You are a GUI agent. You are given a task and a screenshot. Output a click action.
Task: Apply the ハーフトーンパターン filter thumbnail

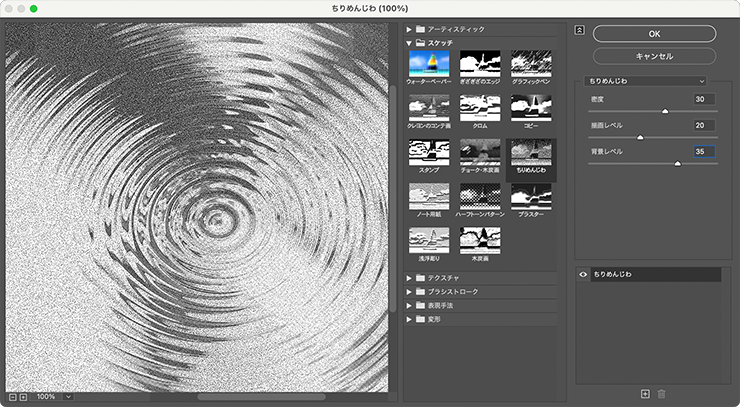[480, 197]
